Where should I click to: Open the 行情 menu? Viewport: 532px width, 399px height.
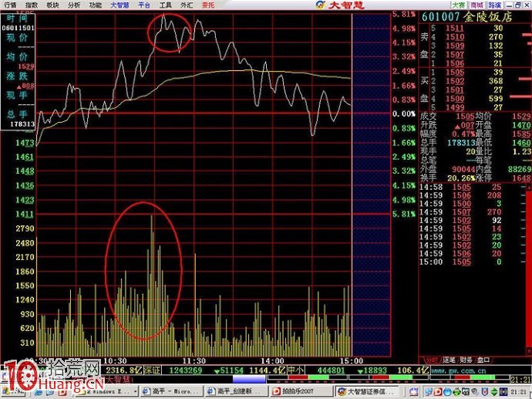pyautogui.click(x=10, y=5)
